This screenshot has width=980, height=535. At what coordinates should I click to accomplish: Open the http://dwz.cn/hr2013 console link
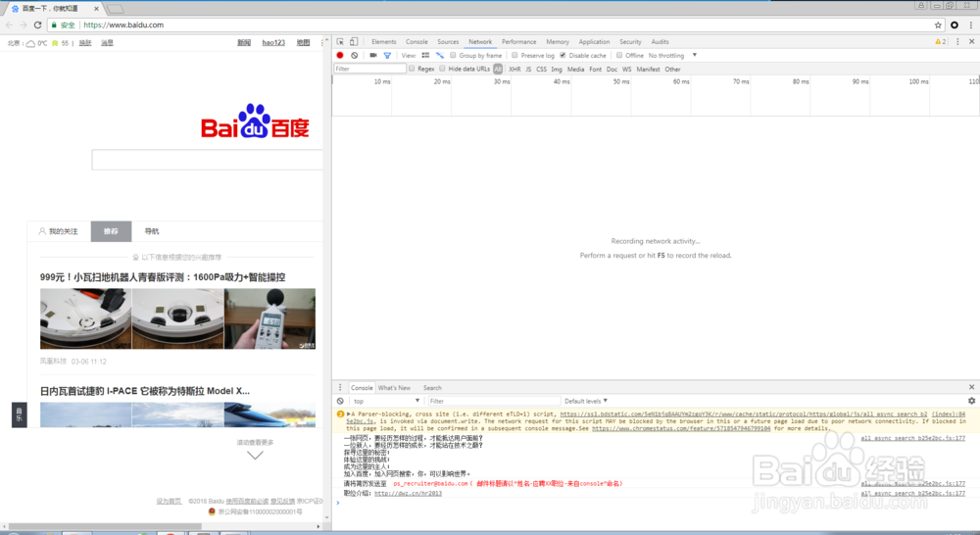(x=408, y=494)
